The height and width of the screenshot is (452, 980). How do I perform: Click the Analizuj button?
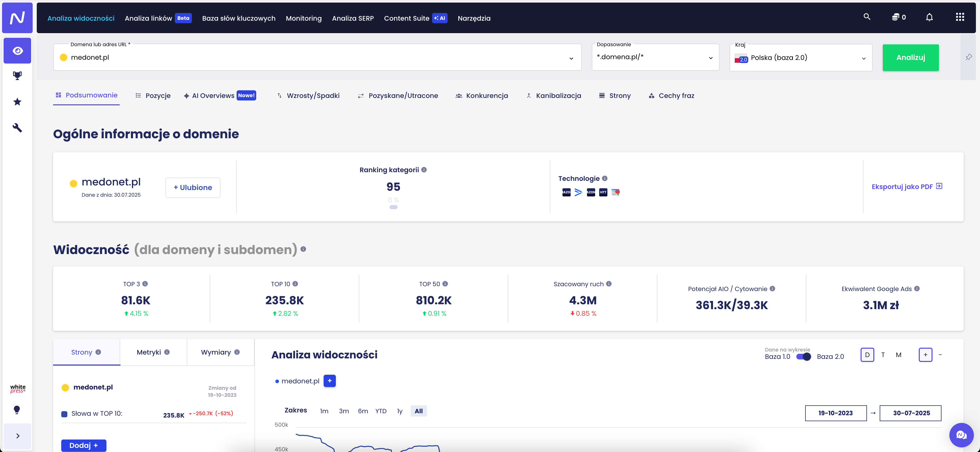(910, 57)
